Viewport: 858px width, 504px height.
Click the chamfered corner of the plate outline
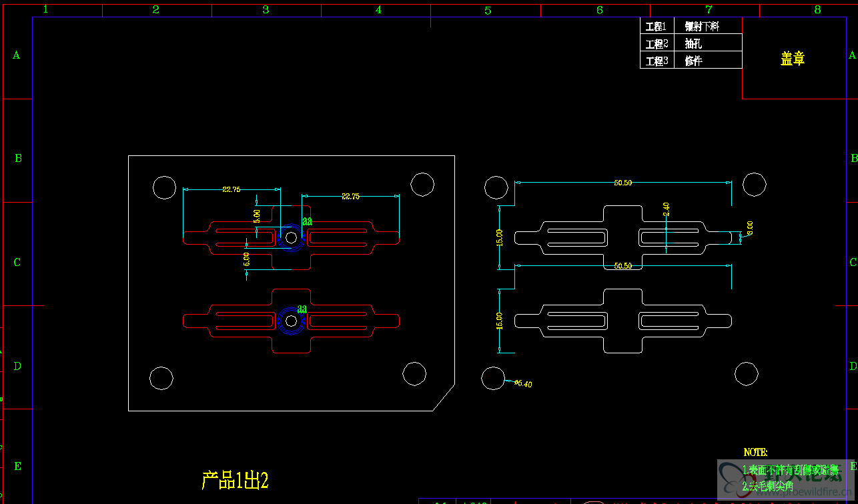pos(444,397)
